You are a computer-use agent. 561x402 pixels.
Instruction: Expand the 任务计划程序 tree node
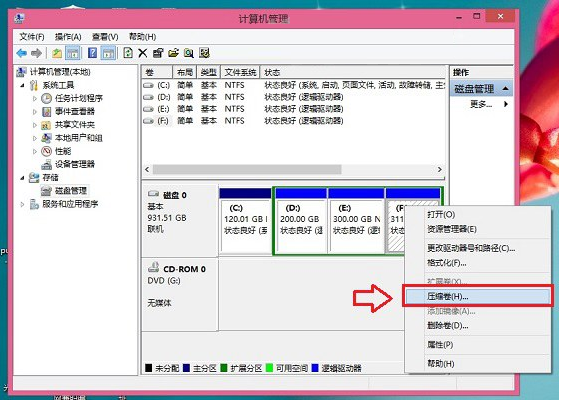pos(35,98)
